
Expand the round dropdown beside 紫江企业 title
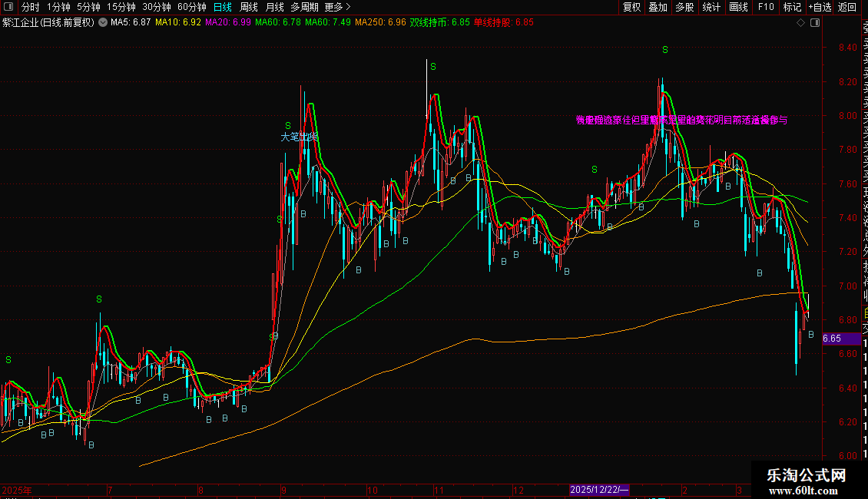[x=103, y=23]
